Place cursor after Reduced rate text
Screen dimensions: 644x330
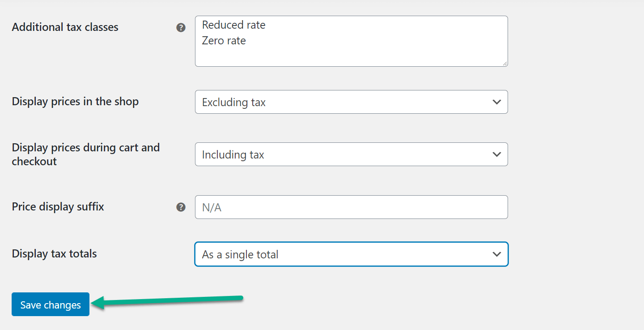coord(267,25)
